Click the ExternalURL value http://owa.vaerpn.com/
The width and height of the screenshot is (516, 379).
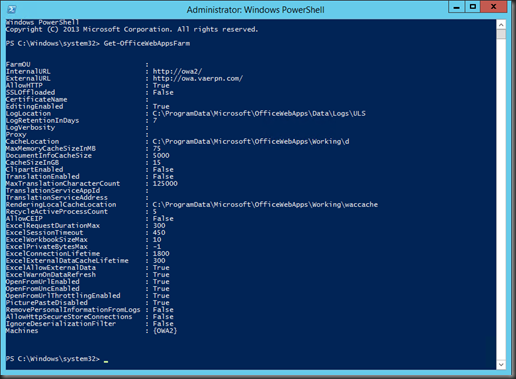[198, 78]
